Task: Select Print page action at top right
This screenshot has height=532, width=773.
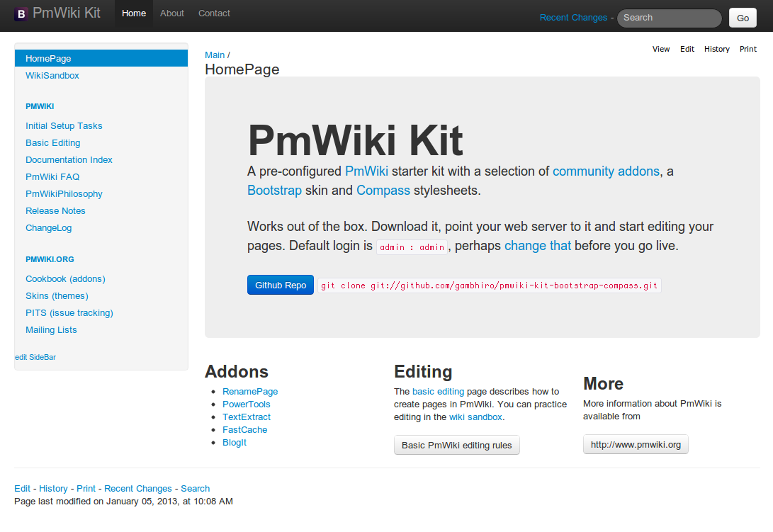Action: (x=748, y=49)
